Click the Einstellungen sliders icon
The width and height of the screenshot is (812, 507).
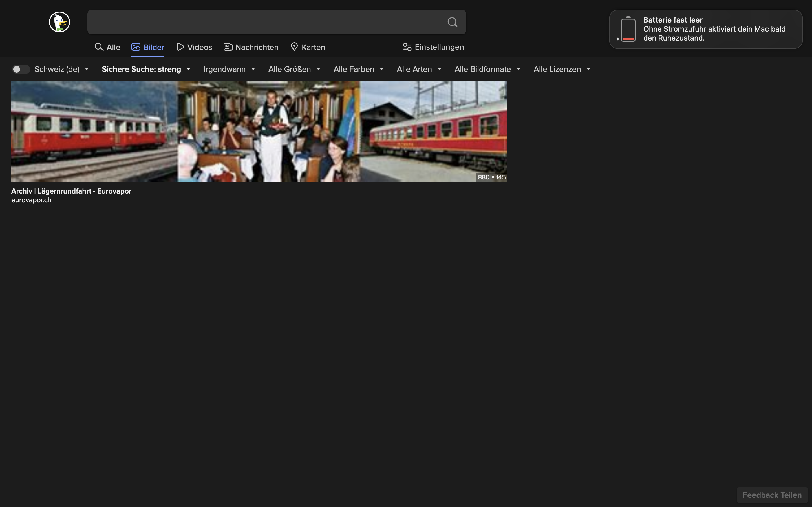407,47
